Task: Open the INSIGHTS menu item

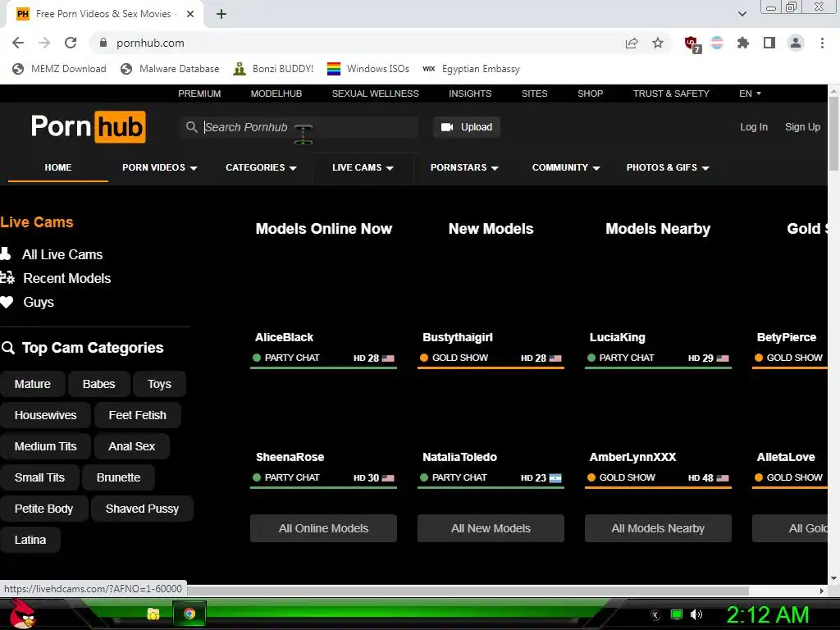Action: pyautogui.click(x=470, y=94)
